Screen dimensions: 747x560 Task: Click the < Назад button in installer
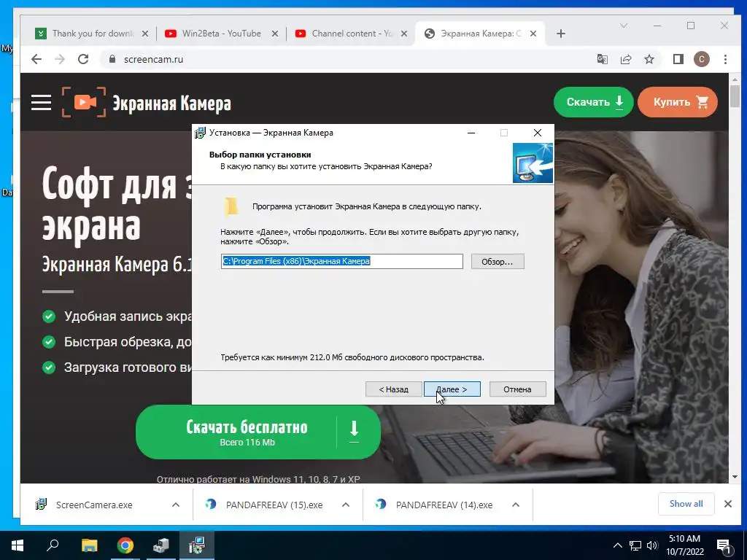pos(393,389)
